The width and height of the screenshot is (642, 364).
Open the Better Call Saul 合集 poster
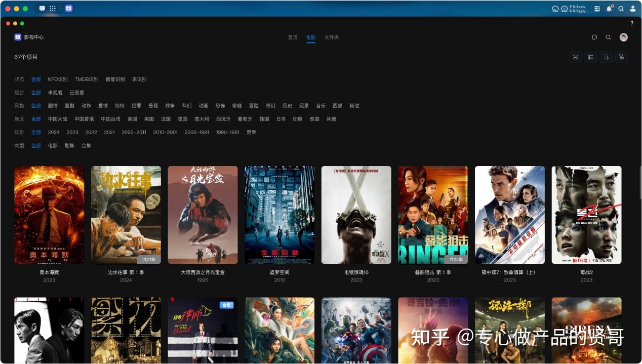click(x=203, y=330)
